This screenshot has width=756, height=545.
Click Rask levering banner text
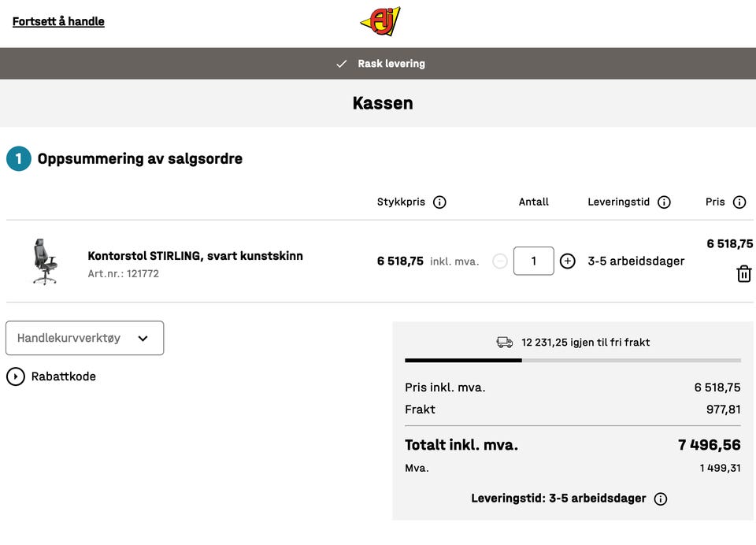coord(391,64)
